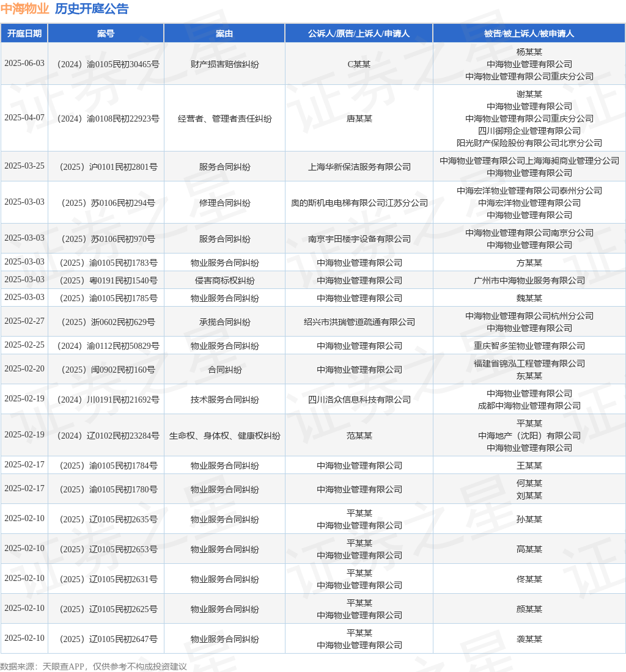Viewport: 626px width, 672px height.
Task: Click plaintiff 绍兴市洪瑞管道疏通有限公司
Action: (359, 322)
